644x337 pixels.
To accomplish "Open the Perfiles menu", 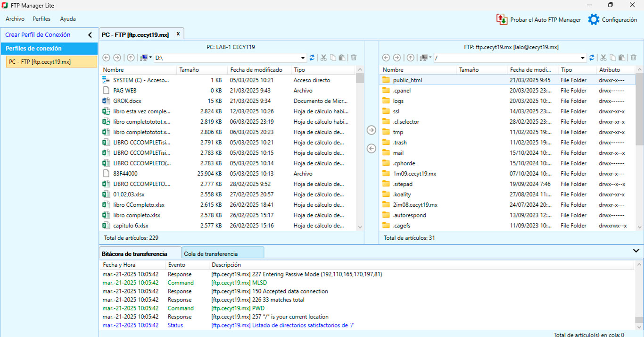I will pyautogui.click(x=41, y=19).
